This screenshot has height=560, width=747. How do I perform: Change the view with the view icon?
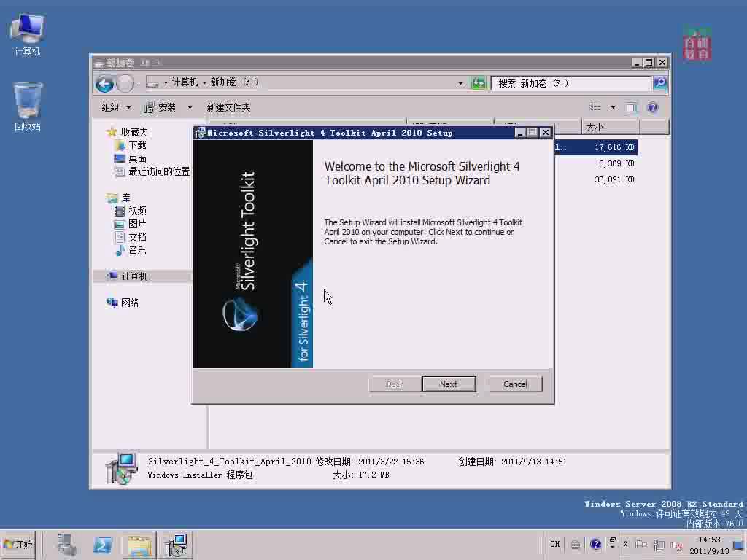(x=595, y=107)
